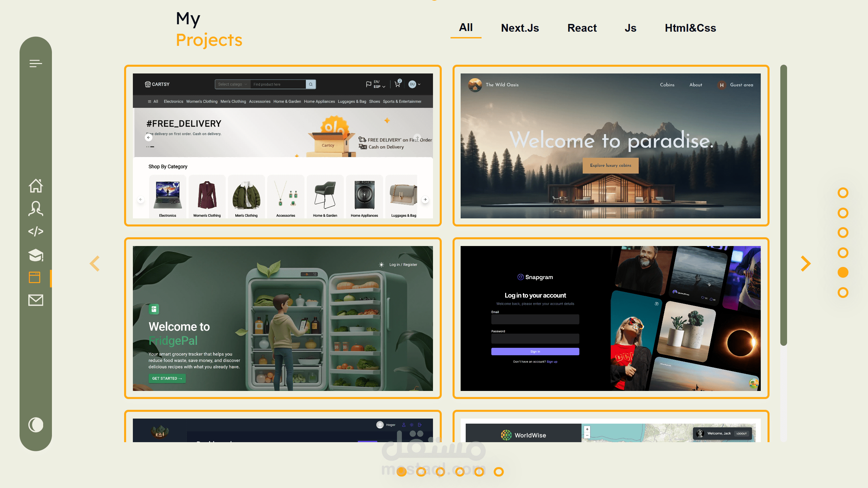Click The Wild Oasis logo icon

[x=475, y=85]
